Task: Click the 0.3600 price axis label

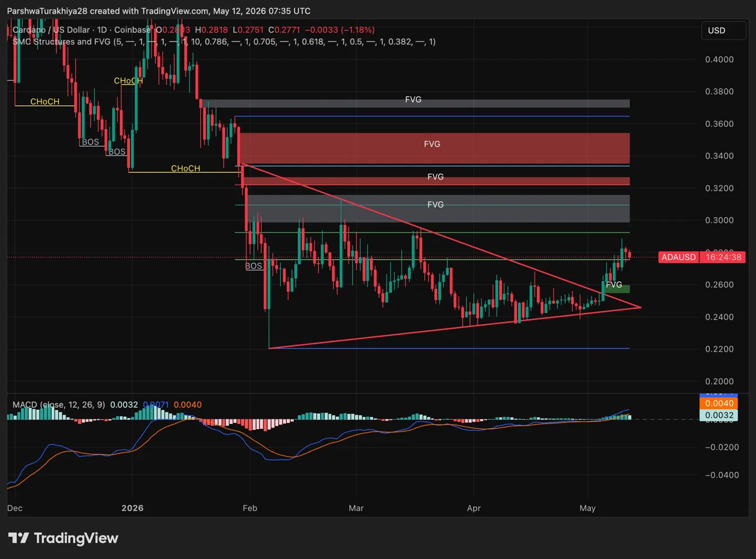Action: [x=719, y=124]
